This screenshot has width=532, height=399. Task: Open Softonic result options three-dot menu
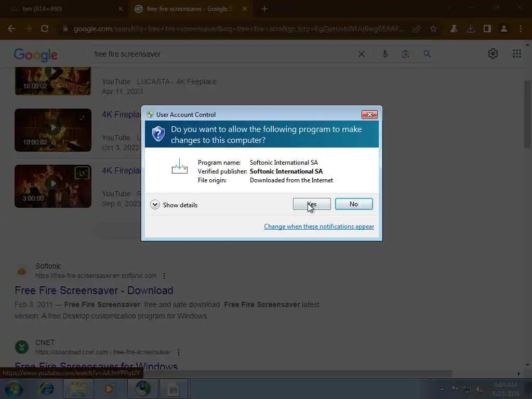pos(164,276)
